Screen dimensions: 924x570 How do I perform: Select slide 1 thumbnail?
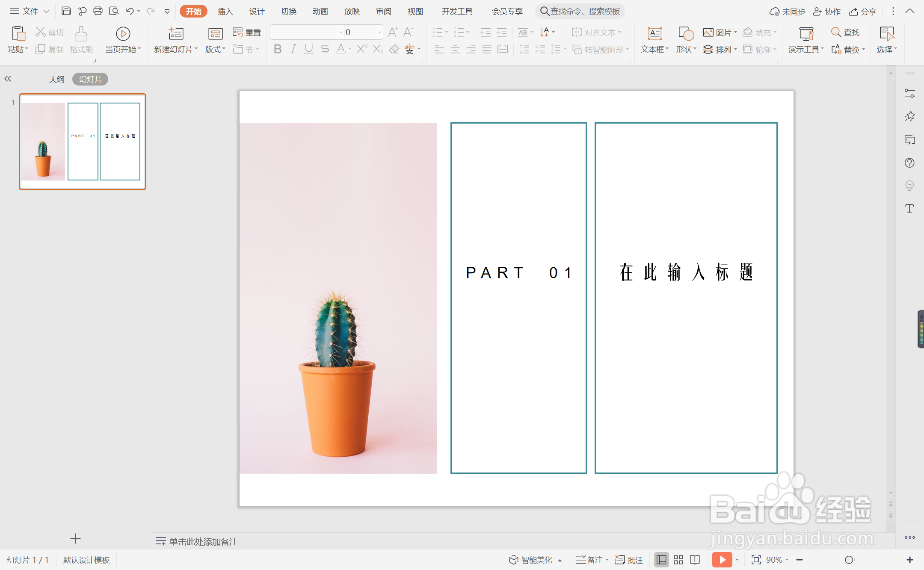(x=83, y=142)
